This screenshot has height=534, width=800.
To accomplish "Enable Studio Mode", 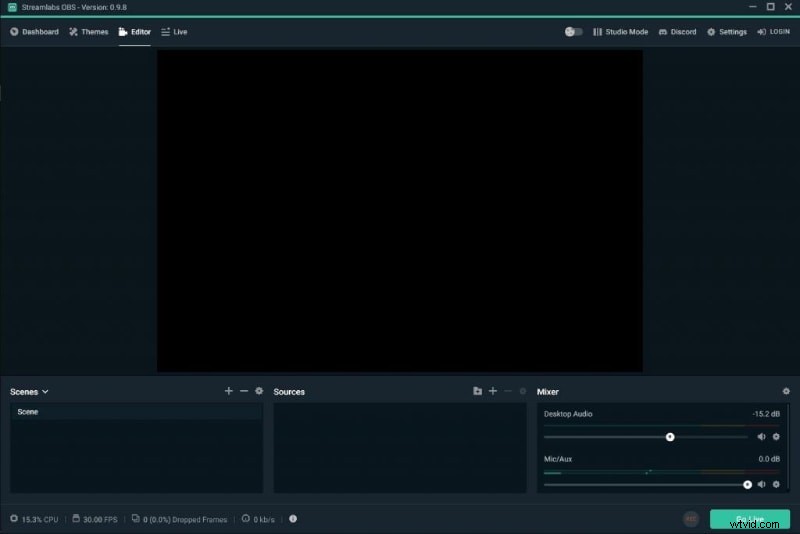I will pyautogui.click(x=620, y=32).
